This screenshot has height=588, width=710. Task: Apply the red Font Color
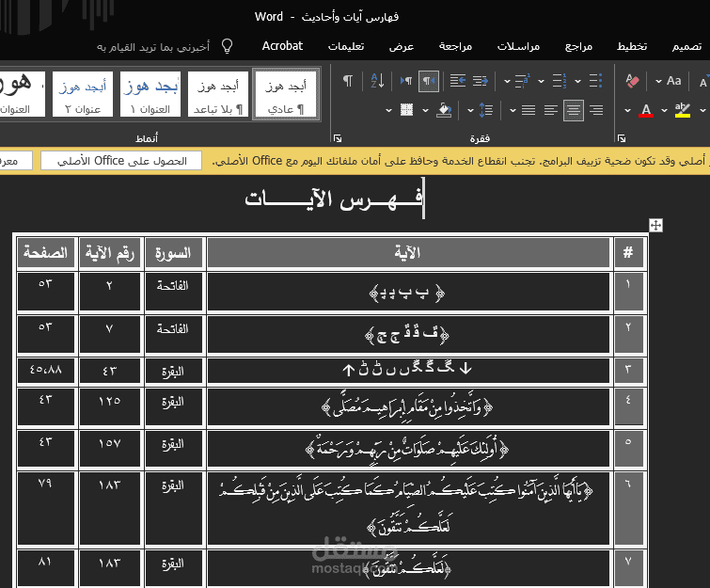click(x=646, y=110)
